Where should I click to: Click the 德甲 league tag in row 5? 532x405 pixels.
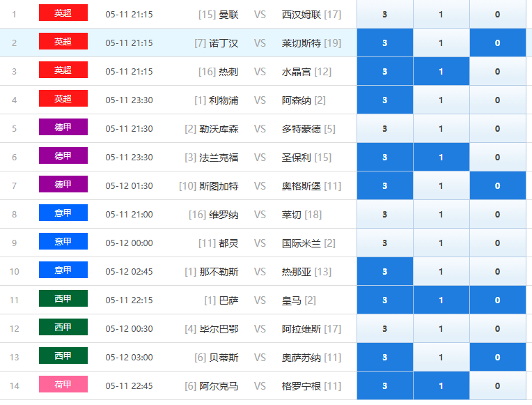pyautogui.click(x=63, y=127)
